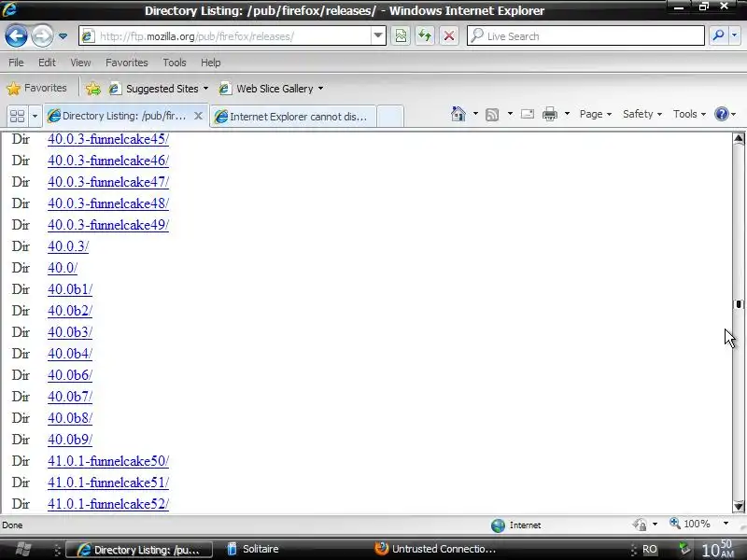Open the File menu
This screenshot has width=747, height=560.
(x=16, y=63)
